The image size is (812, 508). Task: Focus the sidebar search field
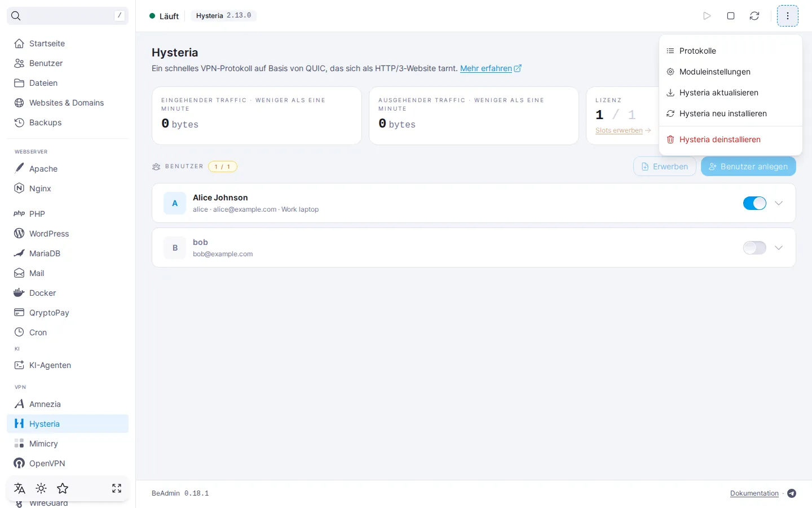(x=68, y=16)
